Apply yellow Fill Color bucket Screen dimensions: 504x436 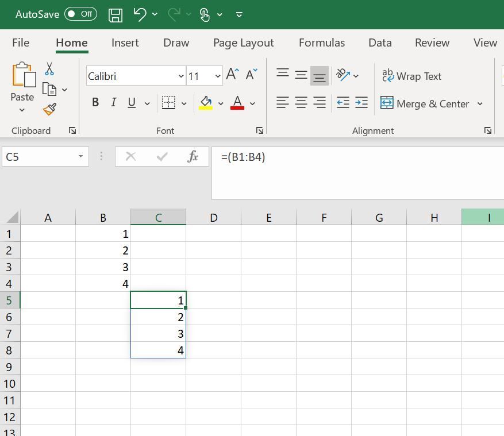coord(206,103)
